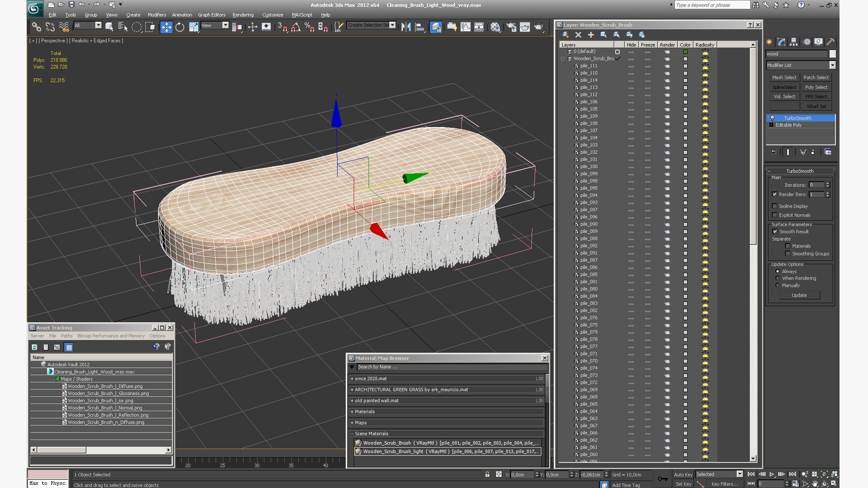Enable the Explicit Normals checkbox

click(774, 215)
